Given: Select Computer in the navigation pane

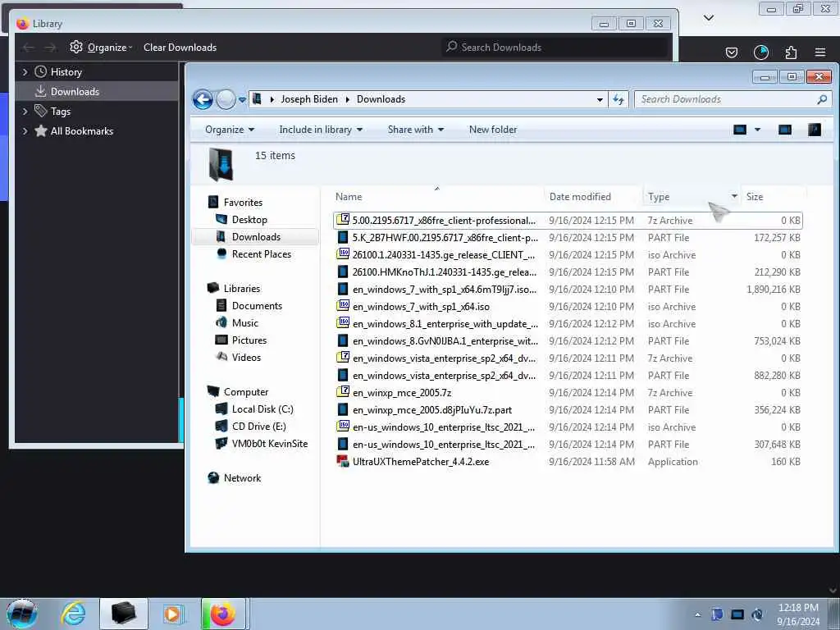Looking at the screenshot, I should [246, 391].
